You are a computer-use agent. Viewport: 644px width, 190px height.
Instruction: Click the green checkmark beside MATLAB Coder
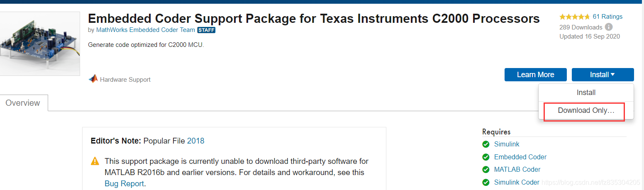(x=486, y=169)
